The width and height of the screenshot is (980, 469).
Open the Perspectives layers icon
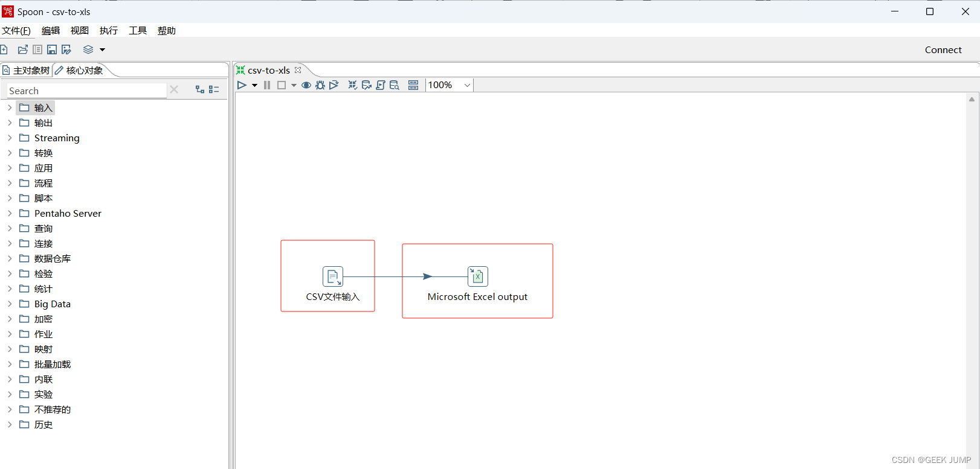click(x=88, y=49)
